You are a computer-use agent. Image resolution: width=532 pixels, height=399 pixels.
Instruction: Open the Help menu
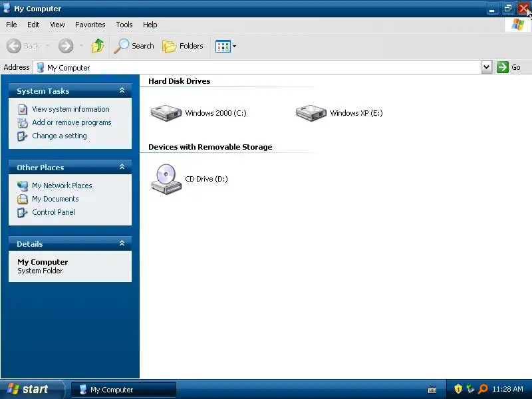coord(150,25)
